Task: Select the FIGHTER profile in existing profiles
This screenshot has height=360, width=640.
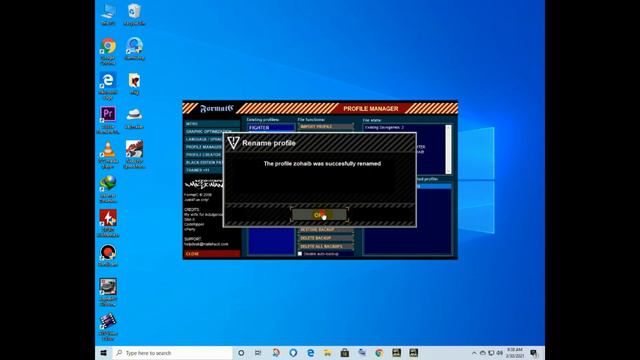Action: pyautogui.click(x=271, y=127)
